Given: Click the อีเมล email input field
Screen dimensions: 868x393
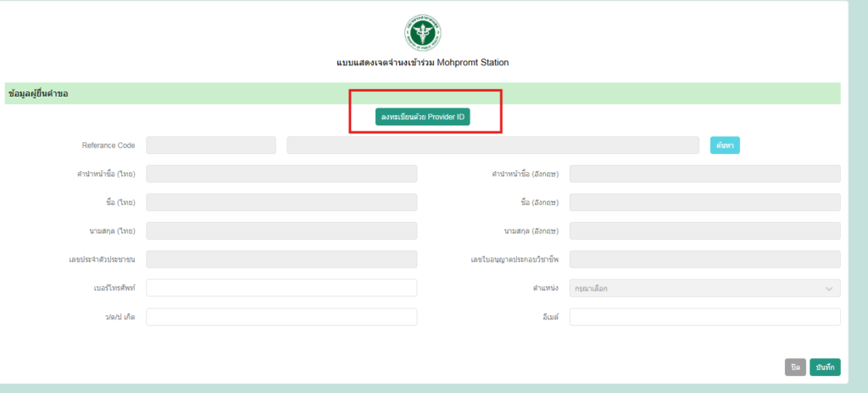Looking at the screenshot, I should pyautogui.click(x=704, y=317).
